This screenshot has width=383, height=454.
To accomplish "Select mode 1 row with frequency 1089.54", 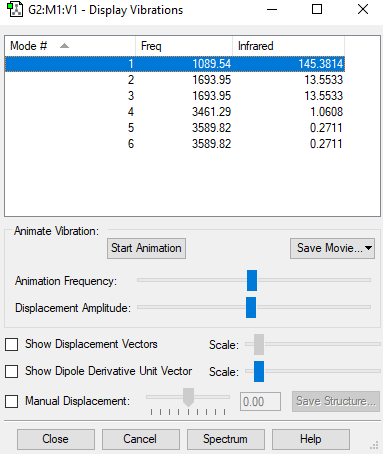I will click(x=175, y=64).
